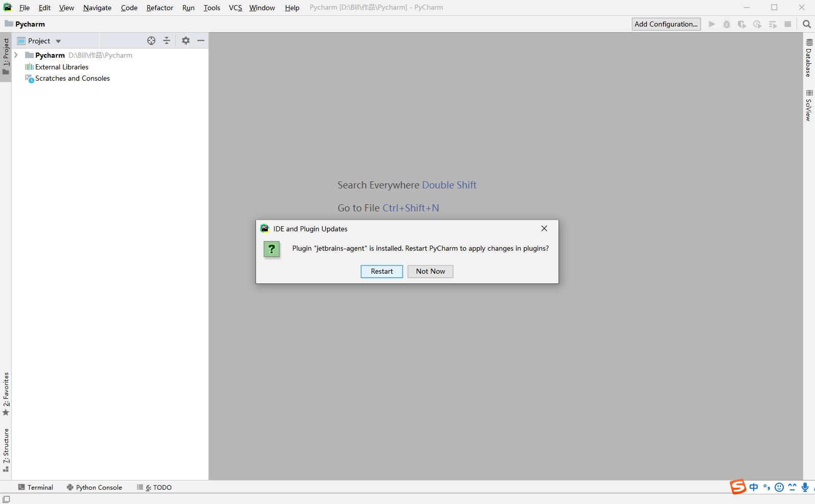Open the Code menu

coord(129,8)
